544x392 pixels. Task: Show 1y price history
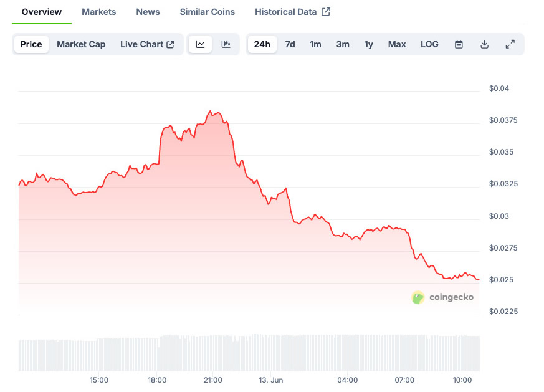pos(369,44)
